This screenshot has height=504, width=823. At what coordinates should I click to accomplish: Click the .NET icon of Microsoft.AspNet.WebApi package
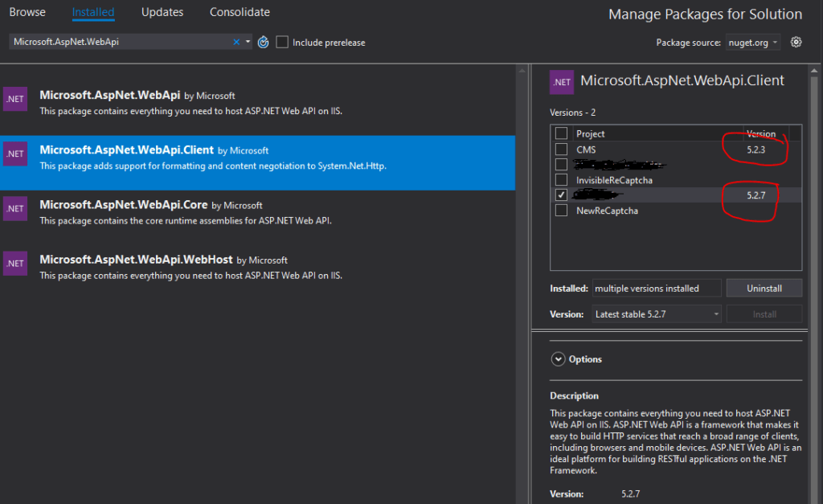pyautogui.click(x=15, y=99)
